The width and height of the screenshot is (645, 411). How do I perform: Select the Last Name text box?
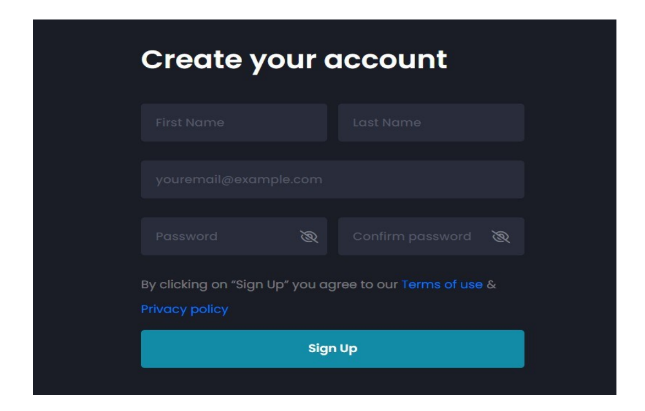click(431, 123)
